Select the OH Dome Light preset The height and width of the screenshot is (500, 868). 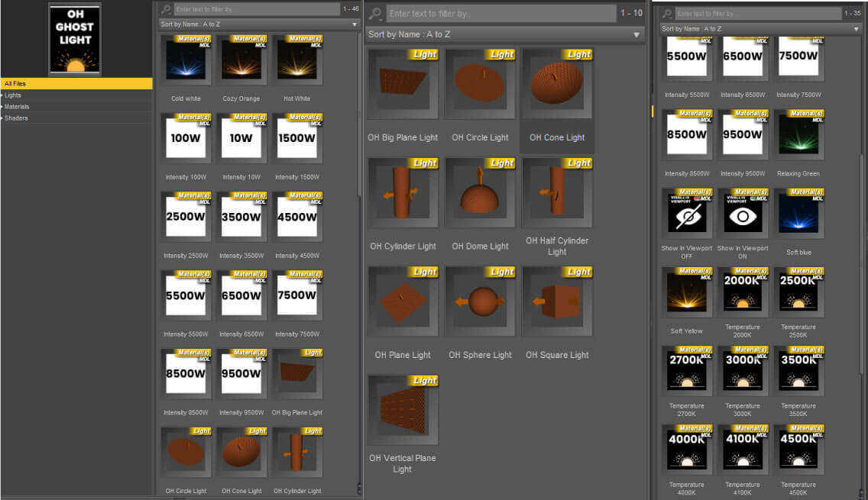point(479,193)
